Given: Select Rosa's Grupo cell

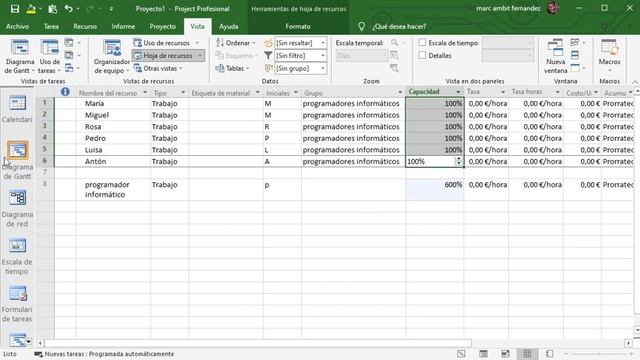Looking at the screenshot, I should click(x=353, y=127).
